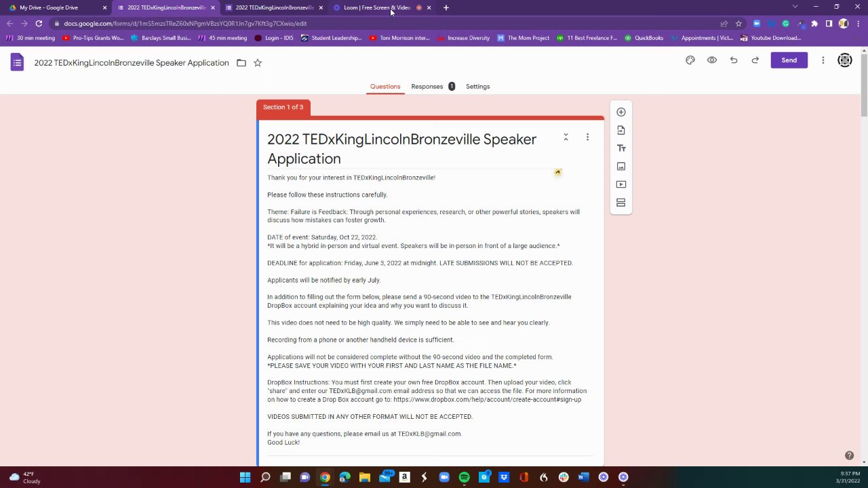Open the Extensions puzzle icon
This screenshot has width=868, height=488.
[x=814, y=24]
